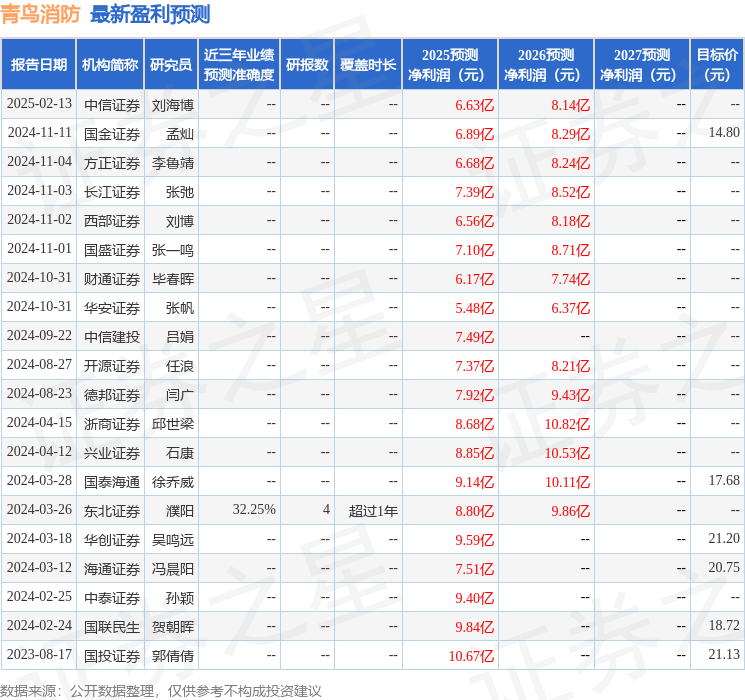745x700 pixels.
Task: Click institution 财通证券
Action: click(112, 279)
